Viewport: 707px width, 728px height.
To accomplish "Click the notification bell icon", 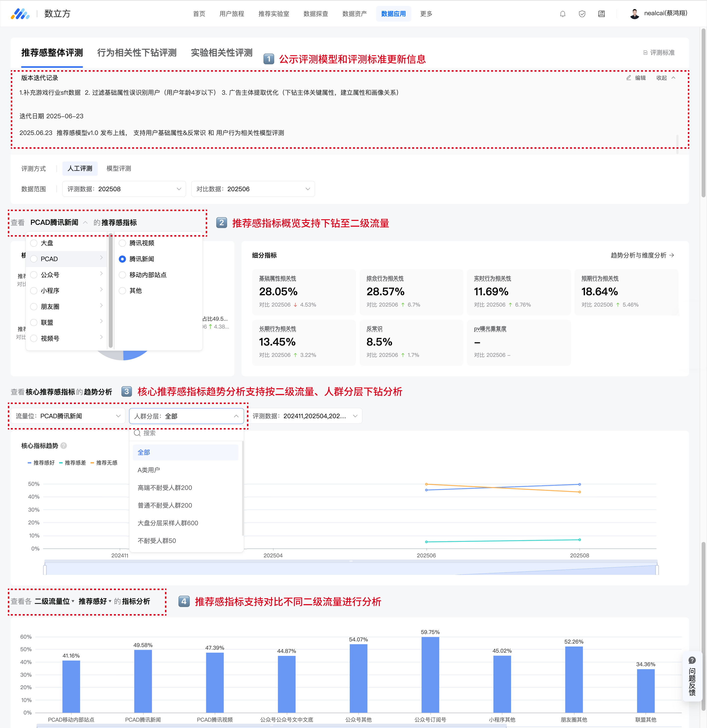I will coord(562,14).
